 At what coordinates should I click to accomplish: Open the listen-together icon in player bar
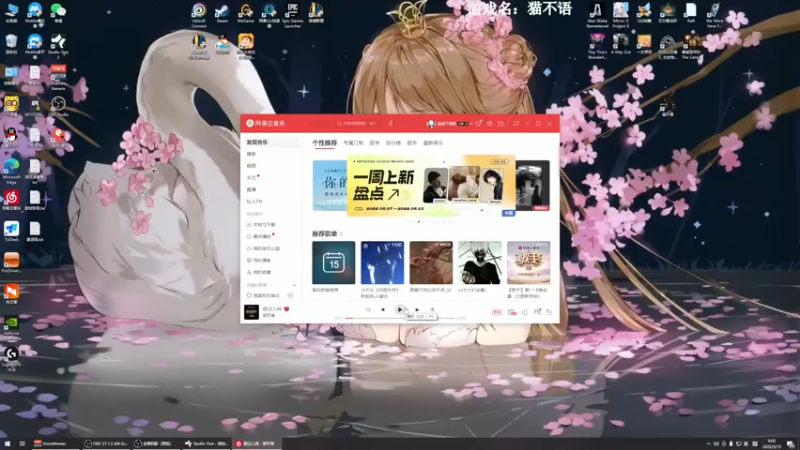pyautogui.click(x=537, y=312)
